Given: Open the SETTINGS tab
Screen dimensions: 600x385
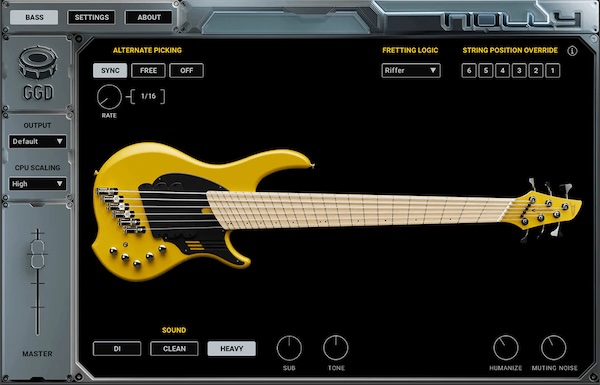Looking at the screenshot, I should [91, 18].
